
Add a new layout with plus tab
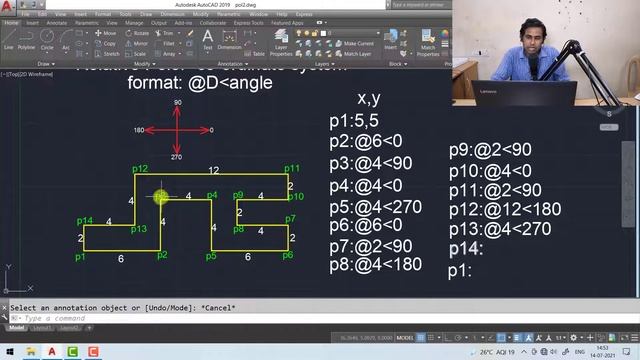(89, 328)
